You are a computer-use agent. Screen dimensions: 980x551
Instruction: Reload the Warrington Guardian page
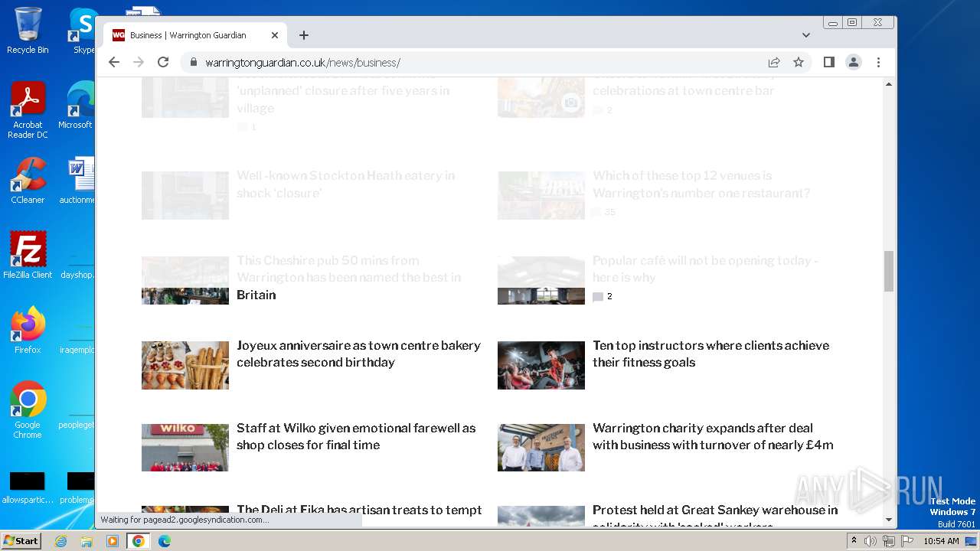162,63
